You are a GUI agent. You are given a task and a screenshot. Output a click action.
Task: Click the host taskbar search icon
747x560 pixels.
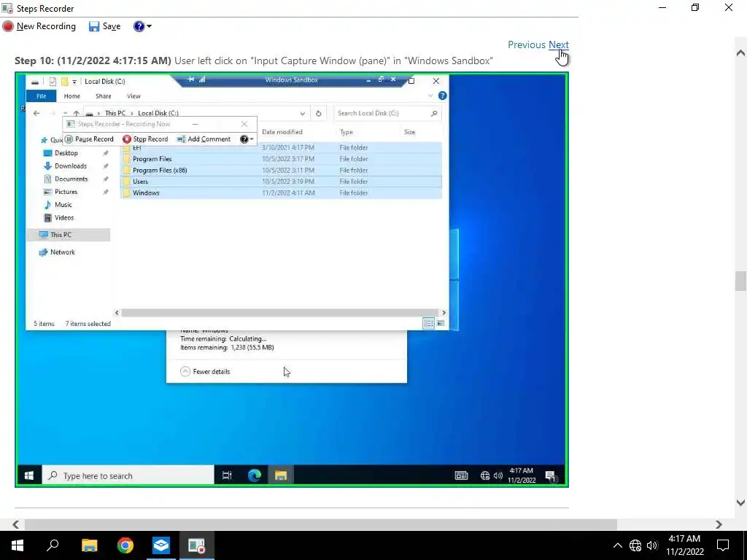coord(53,545)
